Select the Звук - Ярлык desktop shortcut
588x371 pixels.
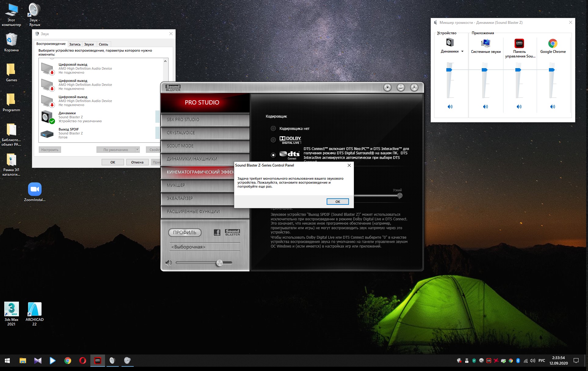(34, 15)
